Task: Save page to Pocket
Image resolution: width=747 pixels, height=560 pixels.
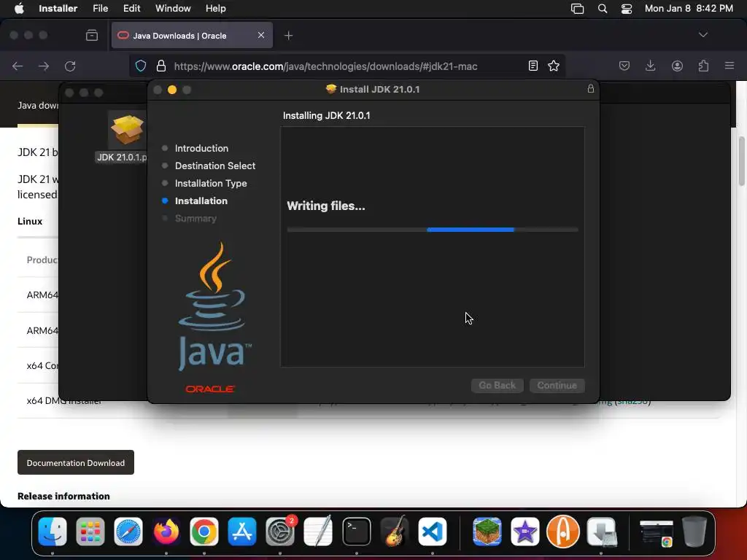Action: click(x=624, y=66)
